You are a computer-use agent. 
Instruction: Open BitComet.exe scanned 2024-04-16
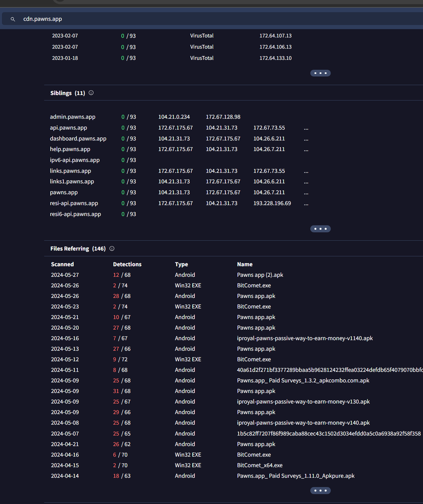254,454
